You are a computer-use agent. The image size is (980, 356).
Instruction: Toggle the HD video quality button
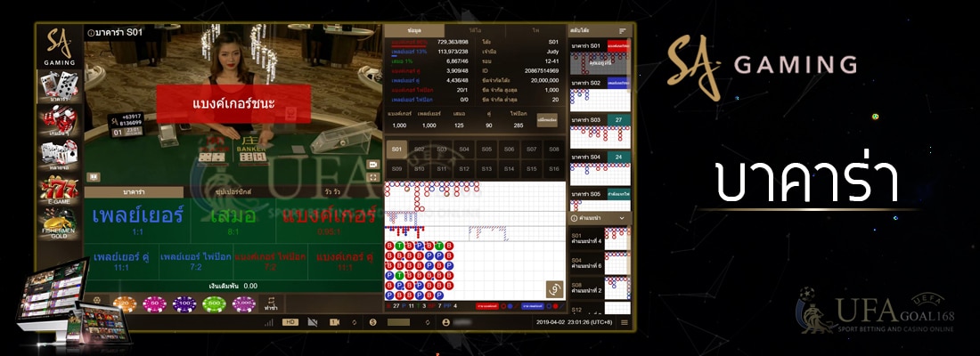pyautogui.click(x=290, y=321)
